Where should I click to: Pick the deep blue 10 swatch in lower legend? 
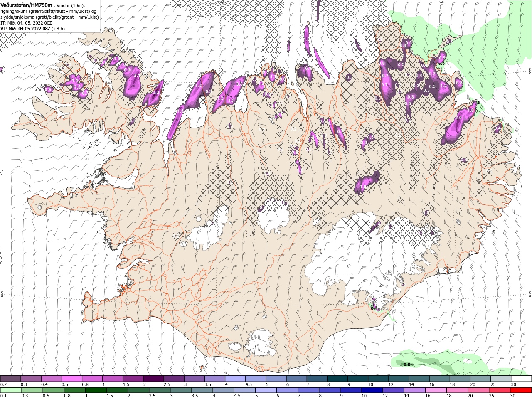coord(372,390)
